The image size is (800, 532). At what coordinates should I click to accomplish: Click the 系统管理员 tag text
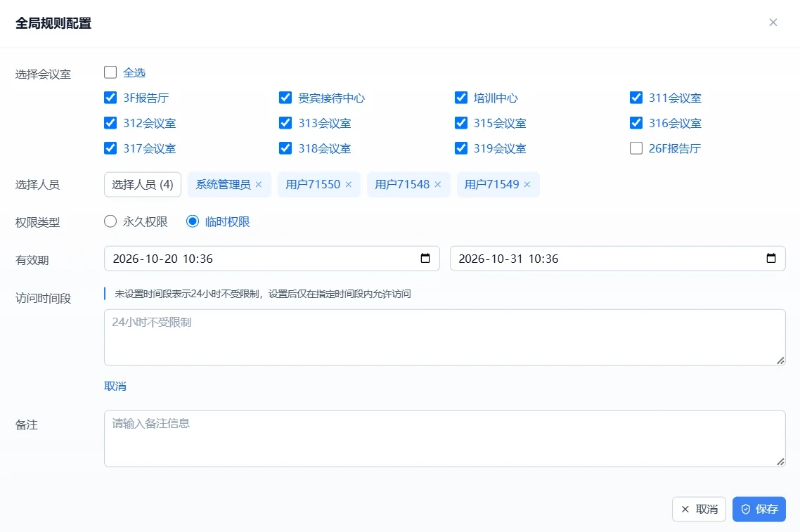(223, 185)
